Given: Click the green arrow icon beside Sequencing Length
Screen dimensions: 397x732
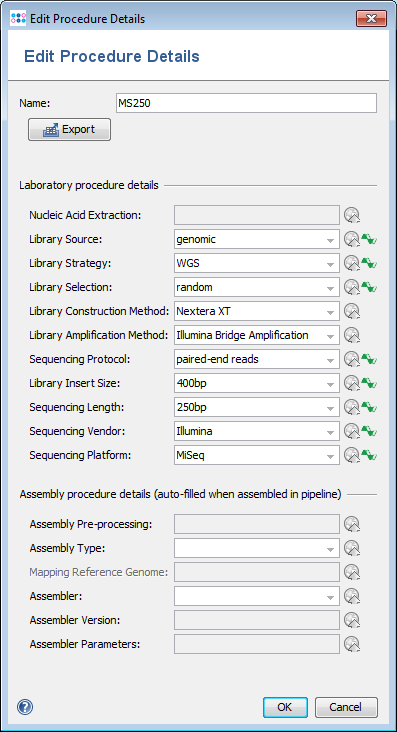Looking at the screenshot, I should [x=369, y=408].
